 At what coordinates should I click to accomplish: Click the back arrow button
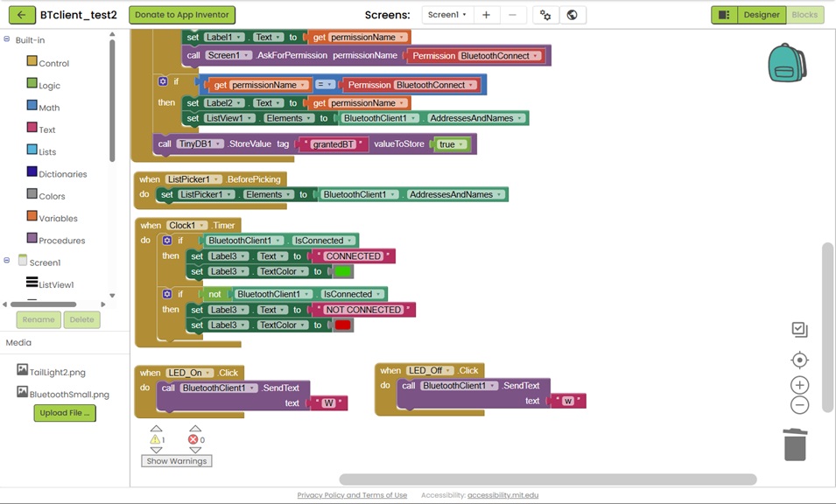click(21, 15)
